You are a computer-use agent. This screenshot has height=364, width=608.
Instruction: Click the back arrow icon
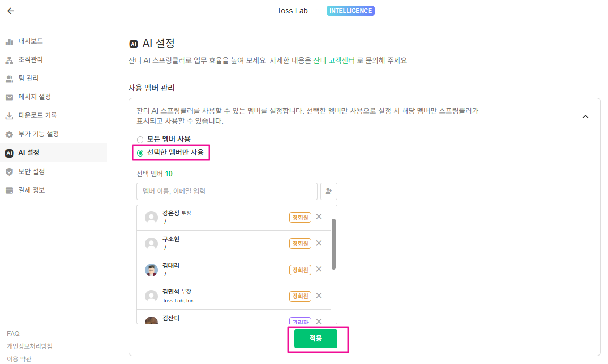pyautogui.click(x=11, y=11)
